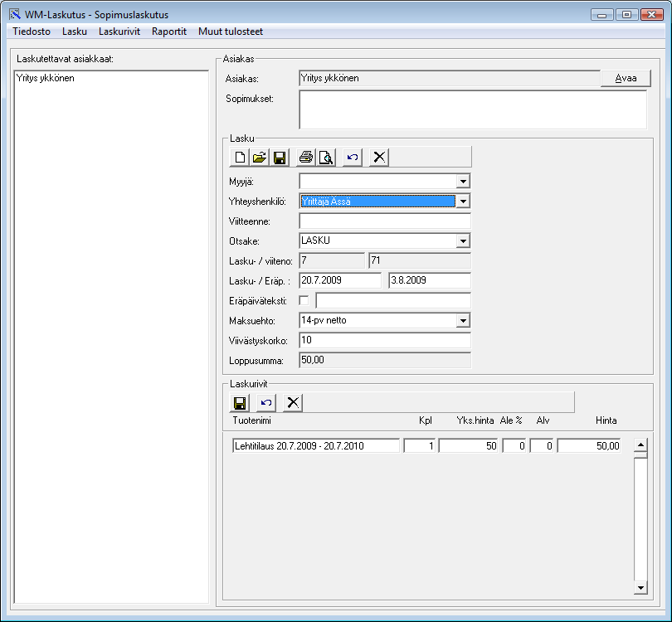The width and height of the screenshot is (672, 622).
Task: Click the Alv tax field
Action: (x=542, y=446)
